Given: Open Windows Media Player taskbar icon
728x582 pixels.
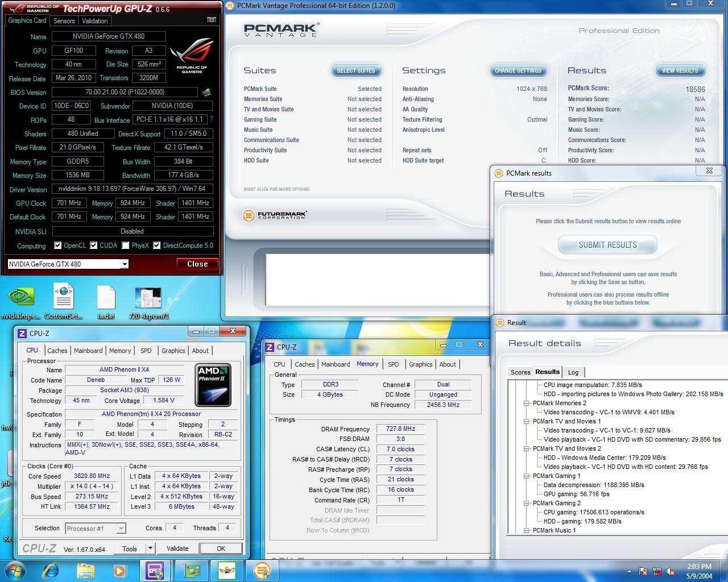Looking at the screenshot, I should [119, 570].
